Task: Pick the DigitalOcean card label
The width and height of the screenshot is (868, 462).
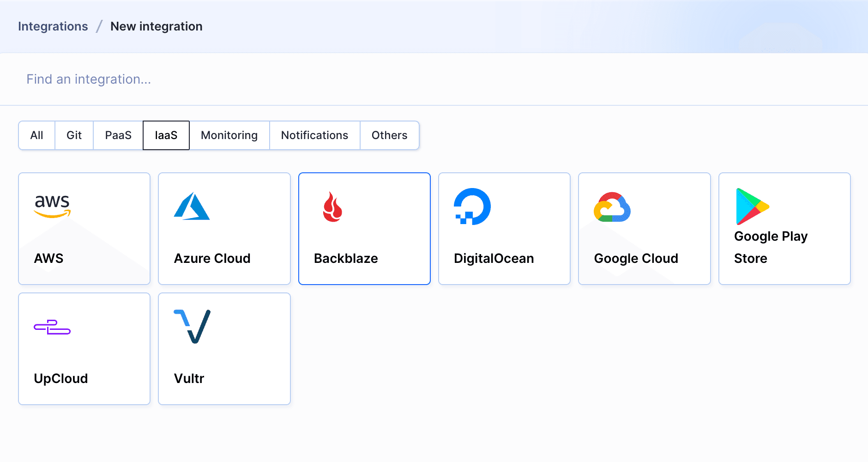Action: [x=494, y=258]
